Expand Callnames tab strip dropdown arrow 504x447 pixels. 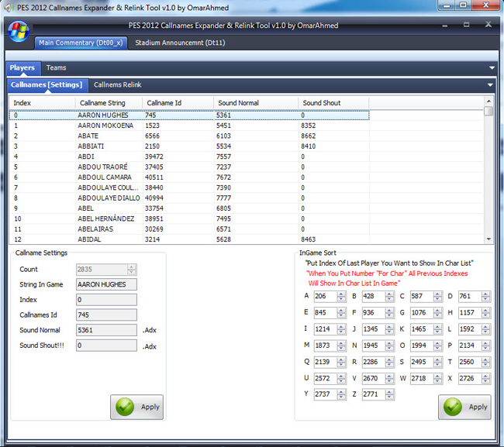[x=490, y=84]
